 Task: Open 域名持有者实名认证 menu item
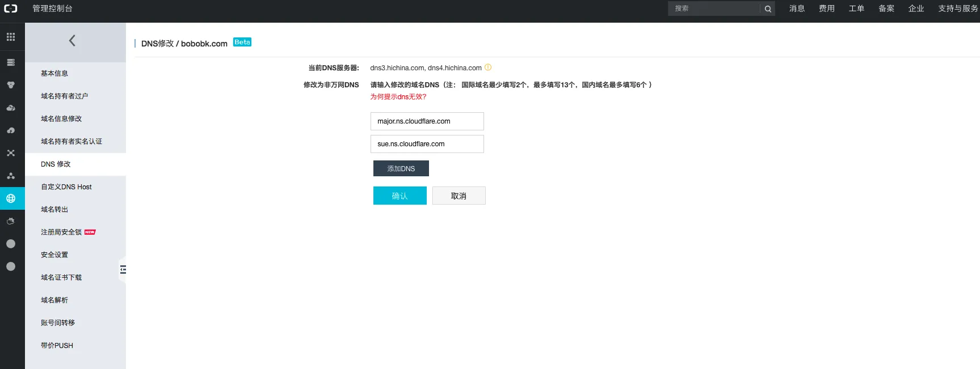coord(75,142)
